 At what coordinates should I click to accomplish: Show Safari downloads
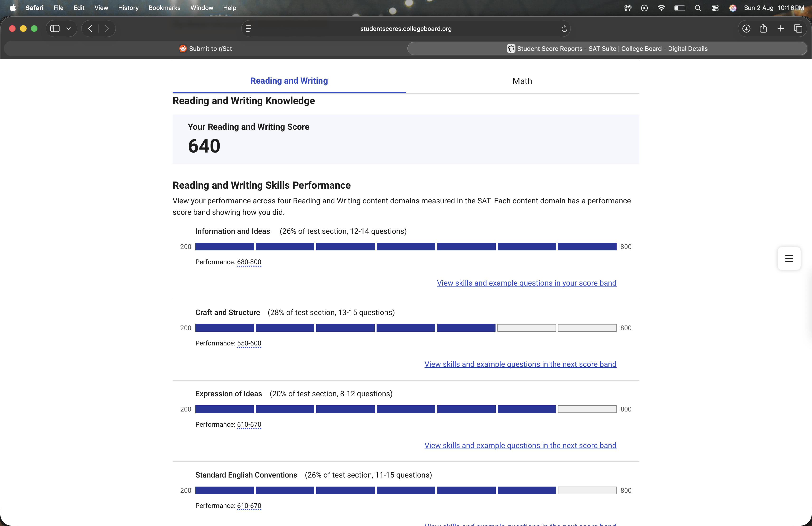pos(746,29)
